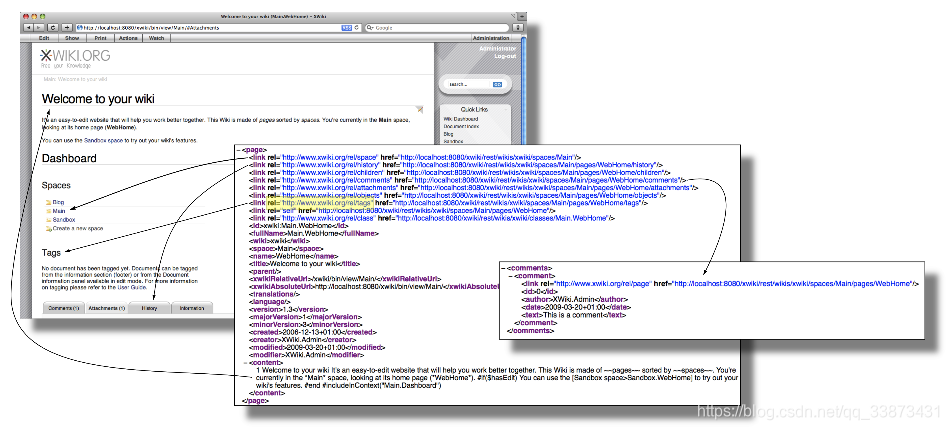
Task: Switch to the Attachments (1) tab
Action: (x=106, y=308)
